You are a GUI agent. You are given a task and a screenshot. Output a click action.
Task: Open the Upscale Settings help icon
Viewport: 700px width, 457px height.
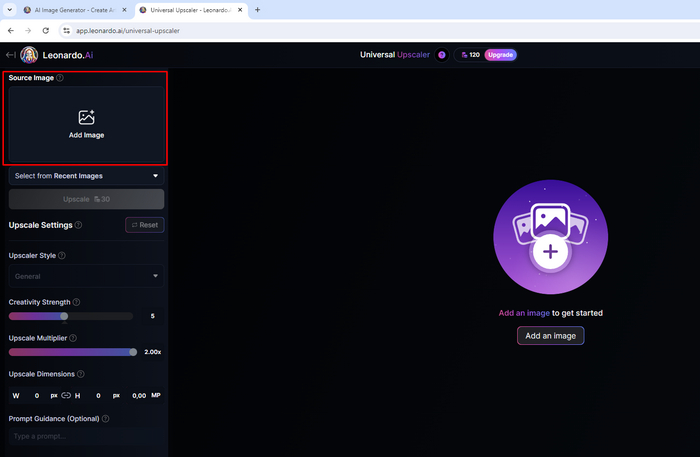[x=79, y=225]
